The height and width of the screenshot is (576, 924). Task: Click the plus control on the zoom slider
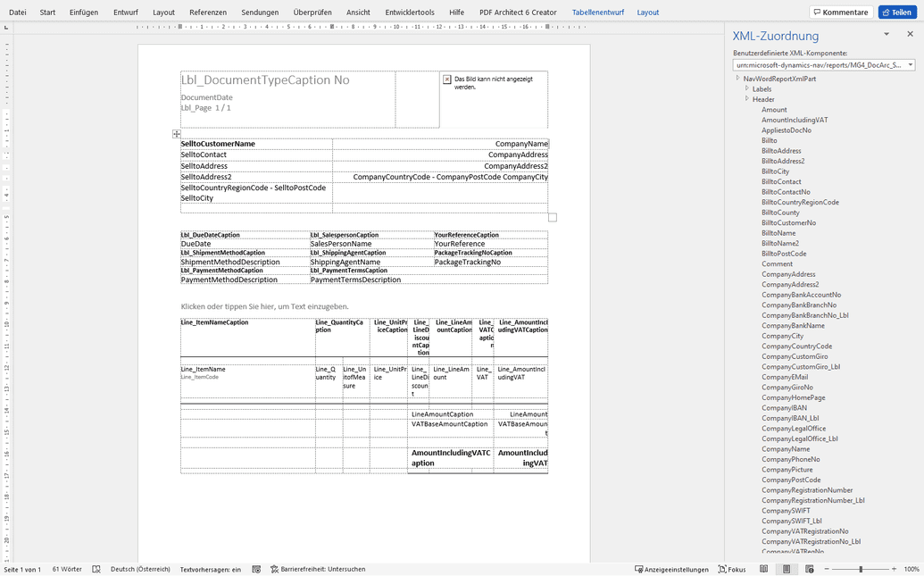[894, 569]
